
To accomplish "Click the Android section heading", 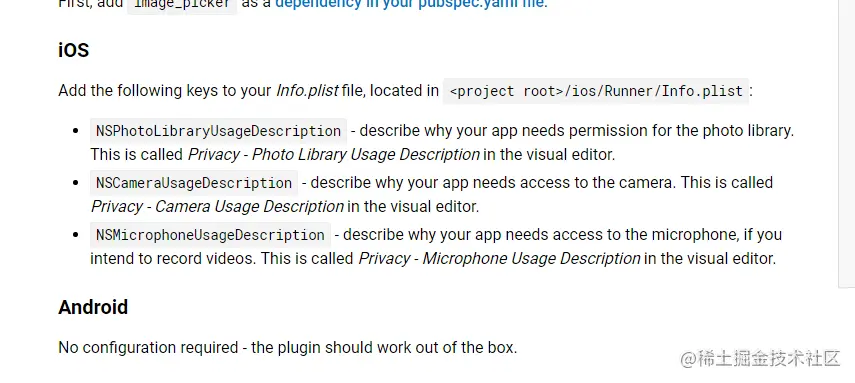I will pyautogui.click(x=93, y=307).
